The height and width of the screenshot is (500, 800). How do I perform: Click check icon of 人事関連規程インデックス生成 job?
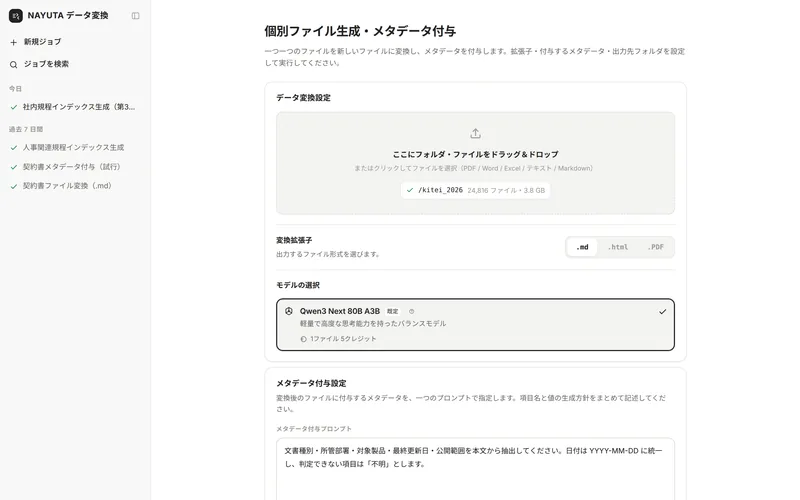click(14, 147)
